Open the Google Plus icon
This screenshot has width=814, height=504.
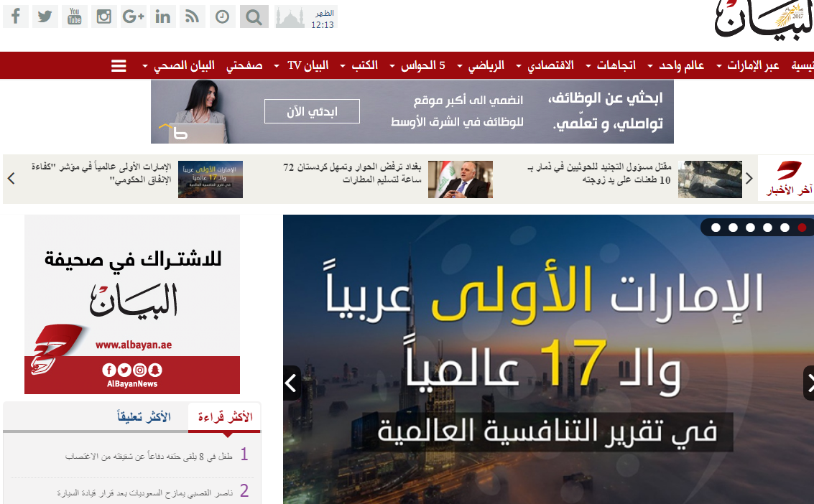(134, 17)
